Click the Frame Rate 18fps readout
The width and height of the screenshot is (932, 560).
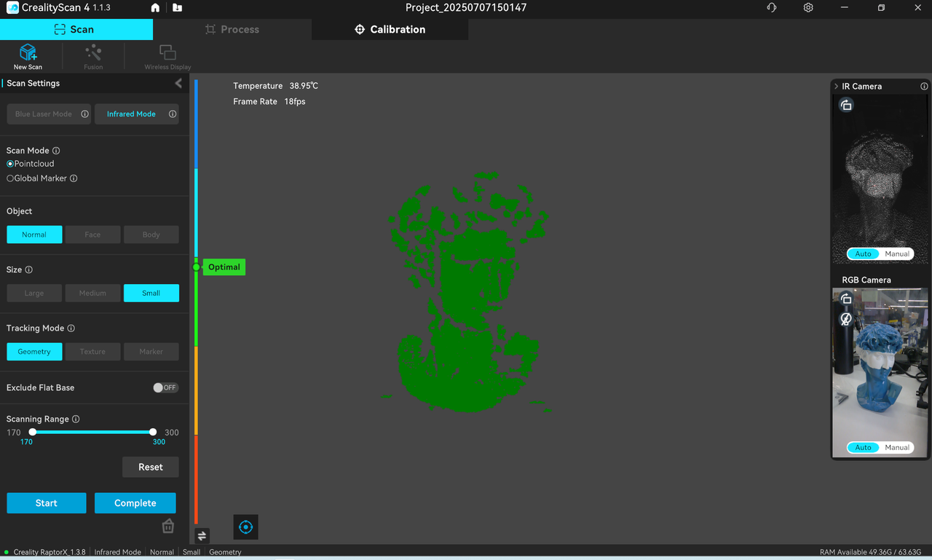pyautogui.click(x=269, y=102)
